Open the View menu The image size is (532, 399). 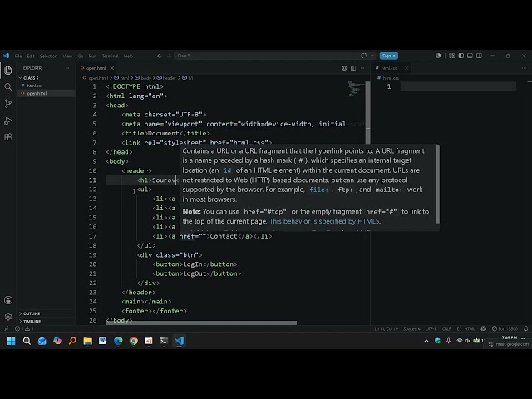pos(67,56)
